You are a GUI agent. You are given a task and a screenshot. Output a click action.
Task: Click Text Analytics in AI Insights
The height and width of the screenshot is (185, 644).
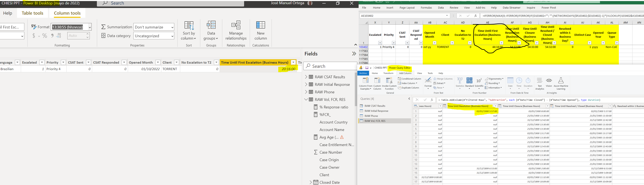540,84
